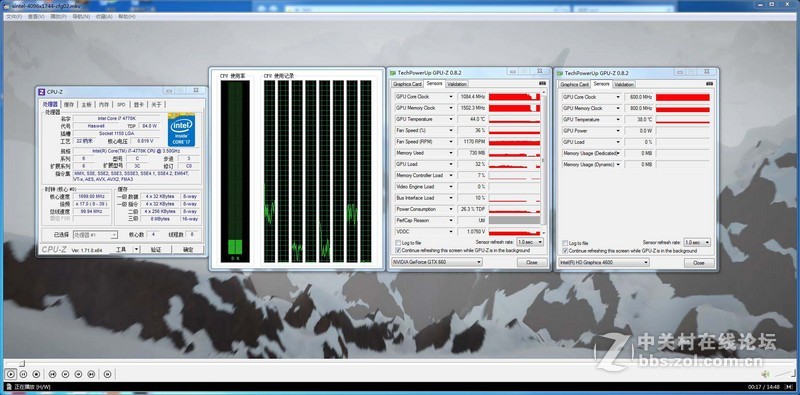Open Power Consumption sensor dropdown
The image size is (800, 395).
tap(451, 209)
